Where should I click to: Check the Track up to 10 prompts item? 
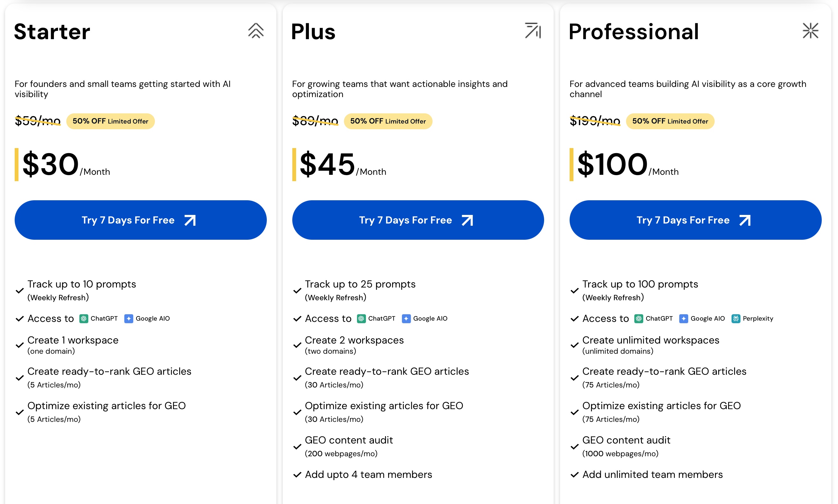pos(19,291)
